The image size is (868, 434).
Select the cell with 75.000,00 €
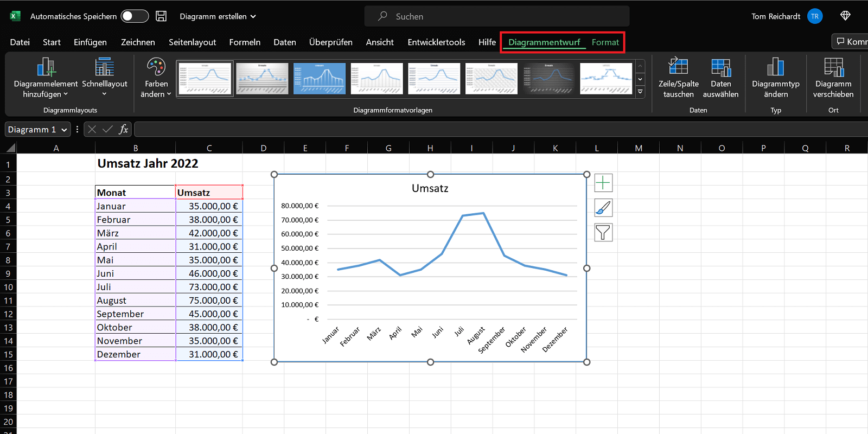[209, 301]
